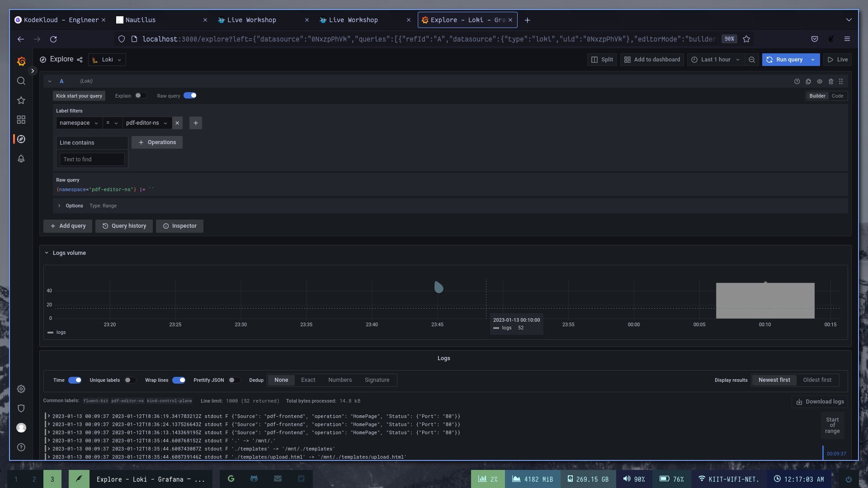Image resolution: width=868 pixels, height=488 pixels.
Task: Click the Add query button
Action: 68,226
